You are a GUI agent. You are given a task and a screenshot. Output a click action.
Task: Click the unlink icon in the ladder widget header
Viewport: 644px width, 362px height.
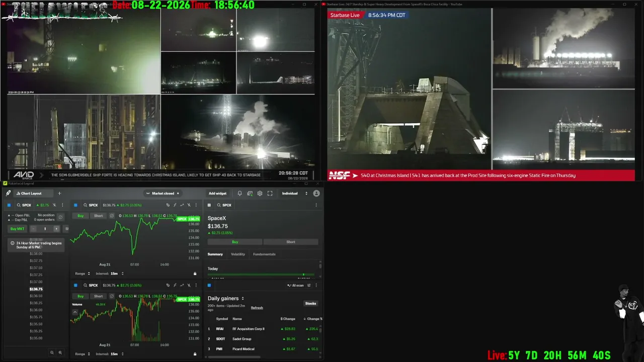[54, 205]
